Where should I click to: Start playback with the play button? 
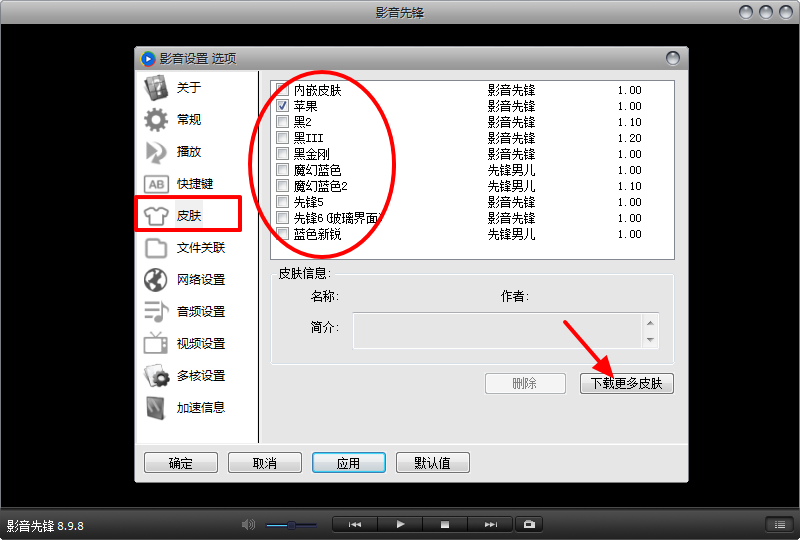pos(400,524)
